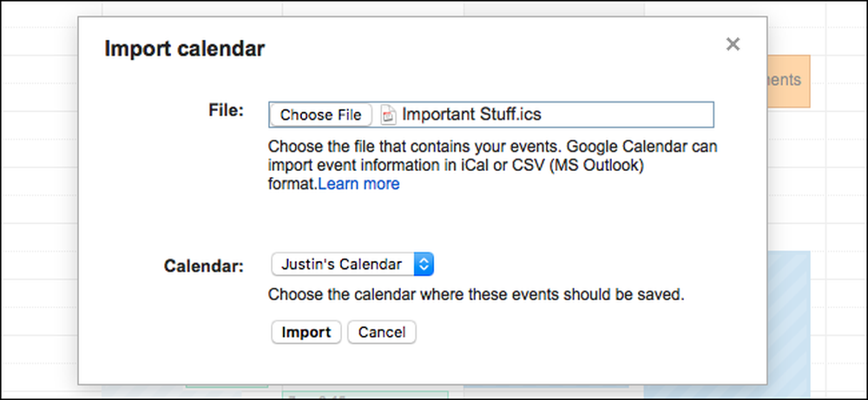
Task: Click the blue dropdown arrows on calendar selector
Action: pos(424,264)
